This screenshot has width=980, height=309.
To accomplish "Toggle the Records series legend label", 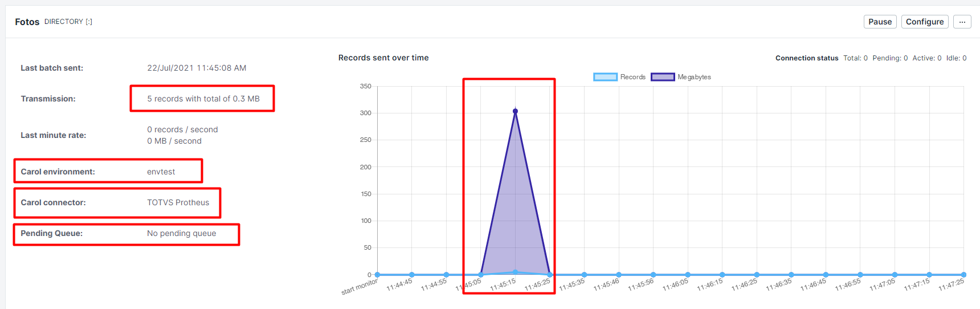I will pyautogui.click(x=632, y=77).
